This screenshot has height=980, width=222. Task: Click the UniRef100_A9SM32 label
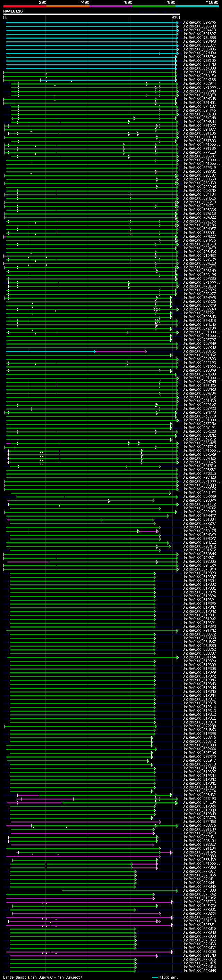tap(199, 795)
